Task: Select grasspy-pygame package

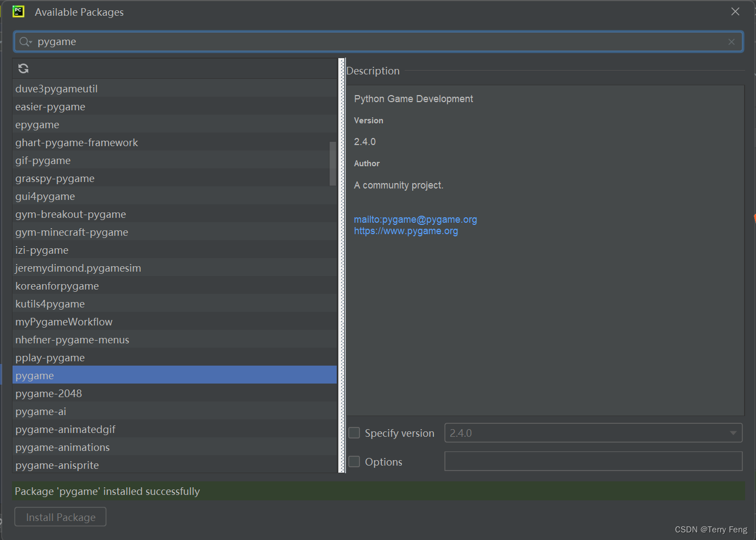Action: 174,178
